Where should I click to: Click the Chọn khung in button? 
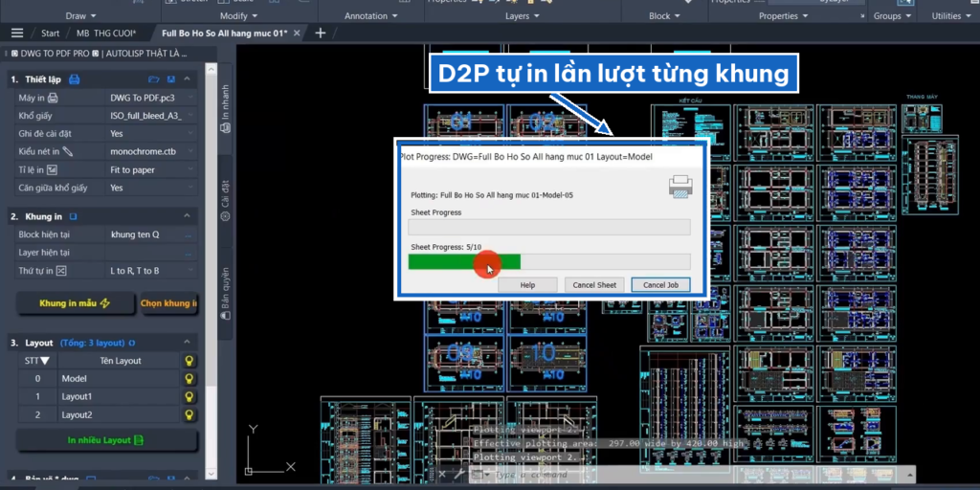168,303
